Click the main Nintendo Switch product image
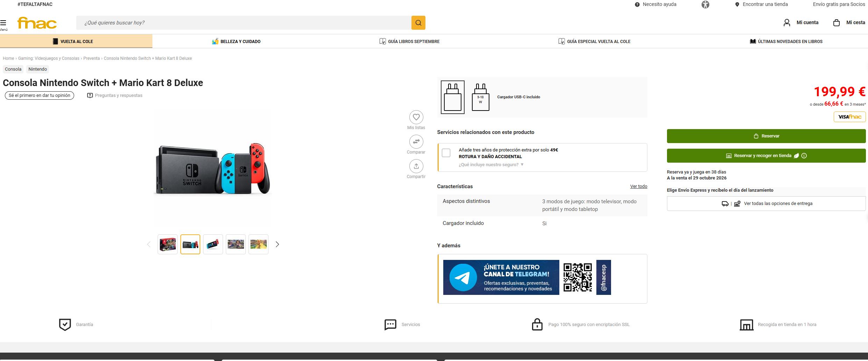The height and width of the screenshot is (361, 868). (213, 168)
